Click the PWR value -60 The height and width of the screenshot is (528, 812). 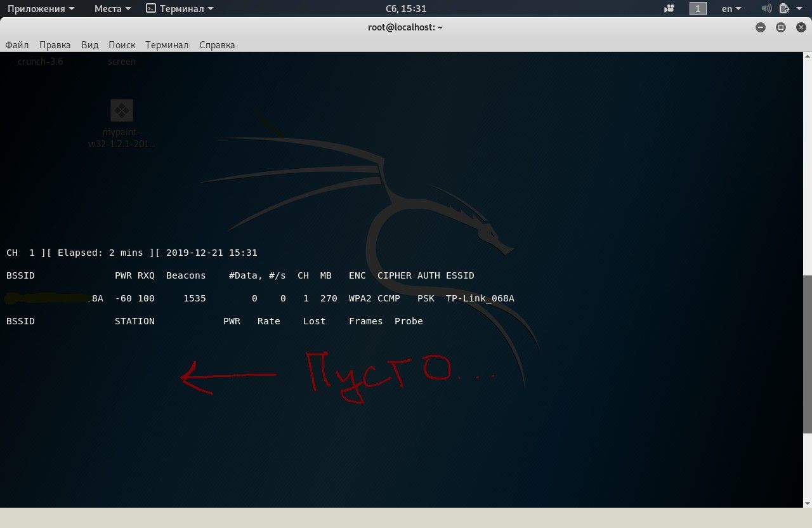point(123,298)
